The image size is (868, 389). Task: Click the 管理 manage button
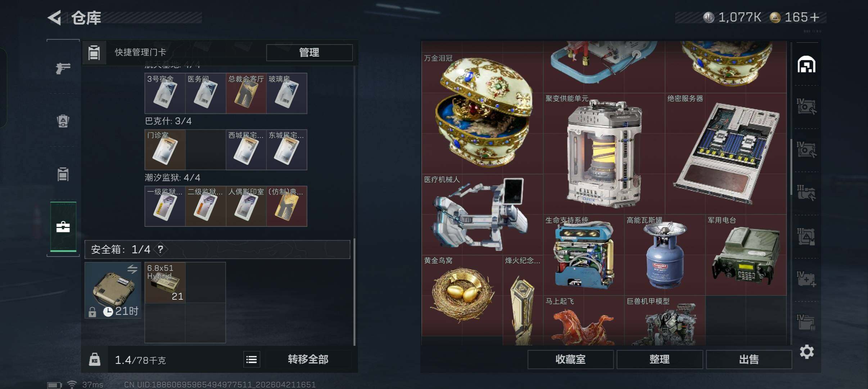309,53
